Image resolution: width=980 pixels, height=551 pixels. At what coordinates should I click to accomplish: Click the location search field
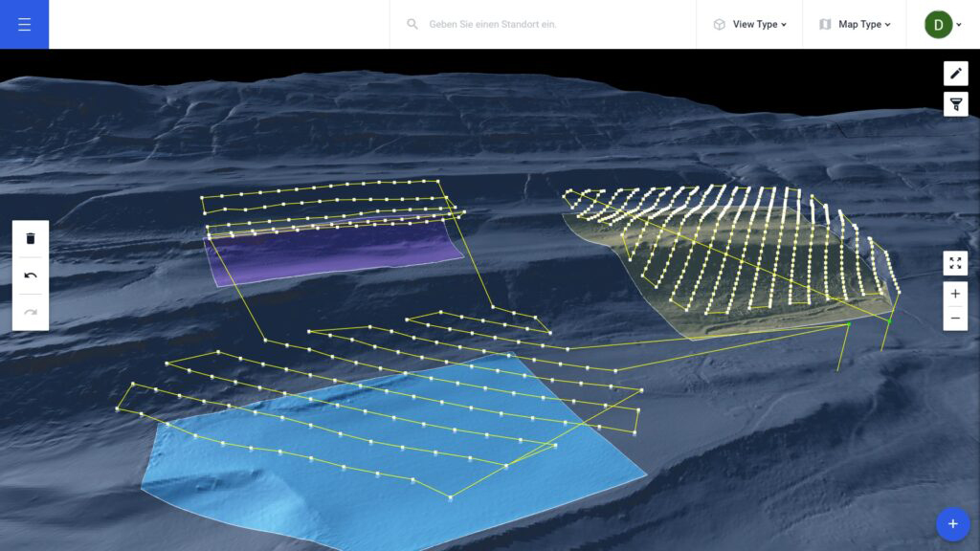click(543, 24)
